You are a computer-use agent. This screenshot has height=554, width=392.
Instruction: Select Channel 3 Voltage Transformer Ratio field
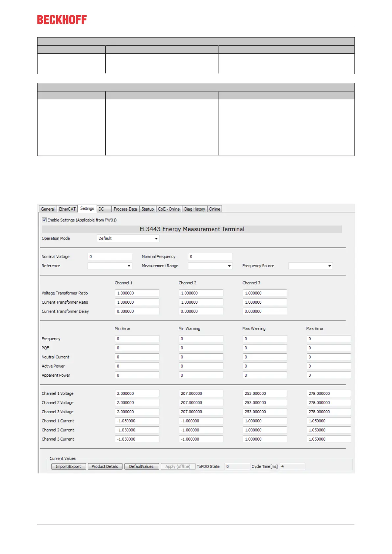click(265, 293)
